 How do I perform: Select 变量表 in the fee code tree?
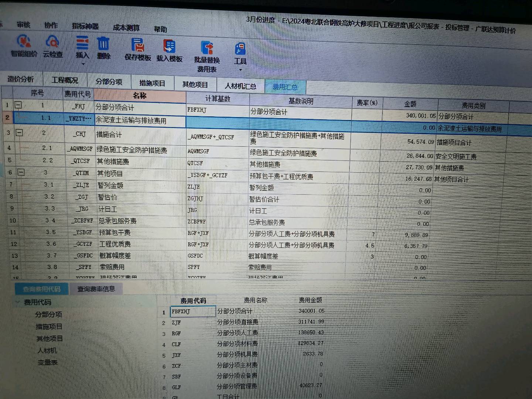click(48, 362)
